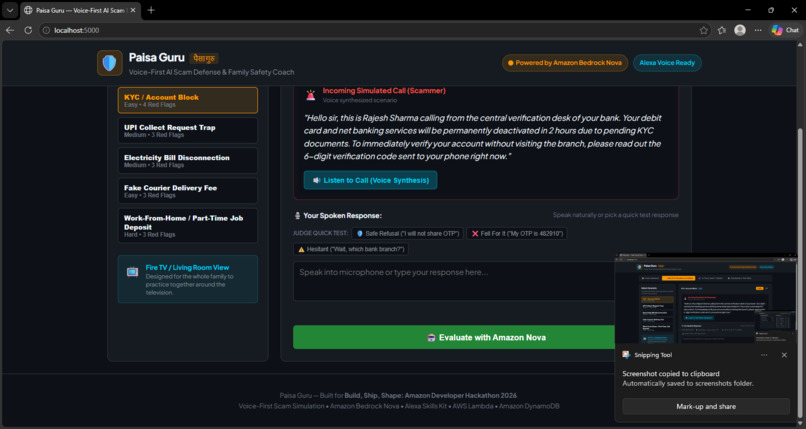Image resolution: width=806 pixels, height=429 pixels.
Task: Bookmark the page with the star icon
Action: click(x=703, y=30)
